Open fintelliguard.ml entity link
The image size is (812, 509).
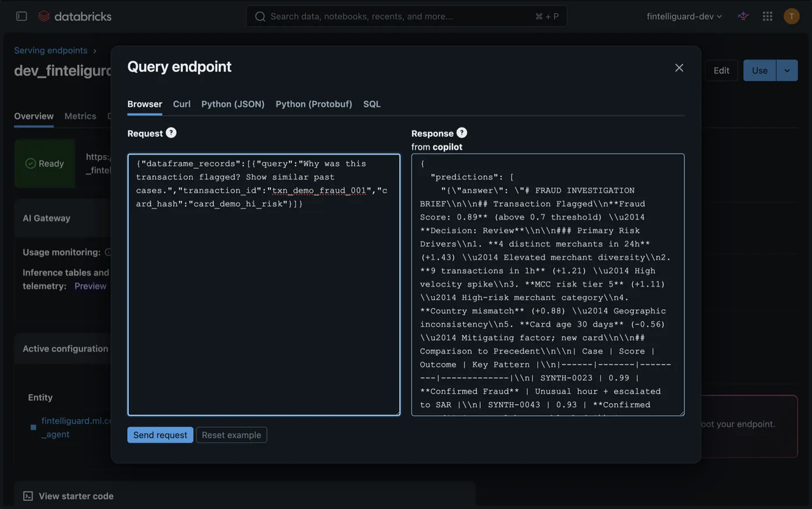(x=75, y=427)
